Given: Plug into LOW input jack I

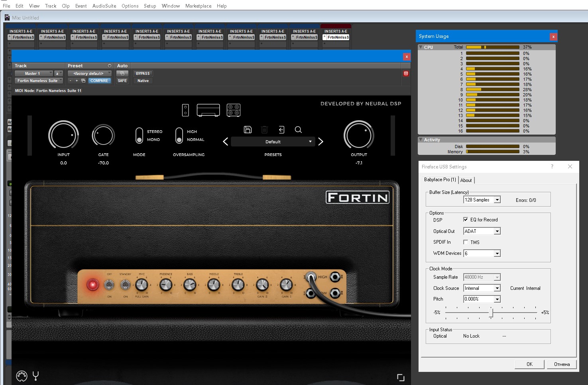Looking at the screenshot, I should [x=311, y=294].
